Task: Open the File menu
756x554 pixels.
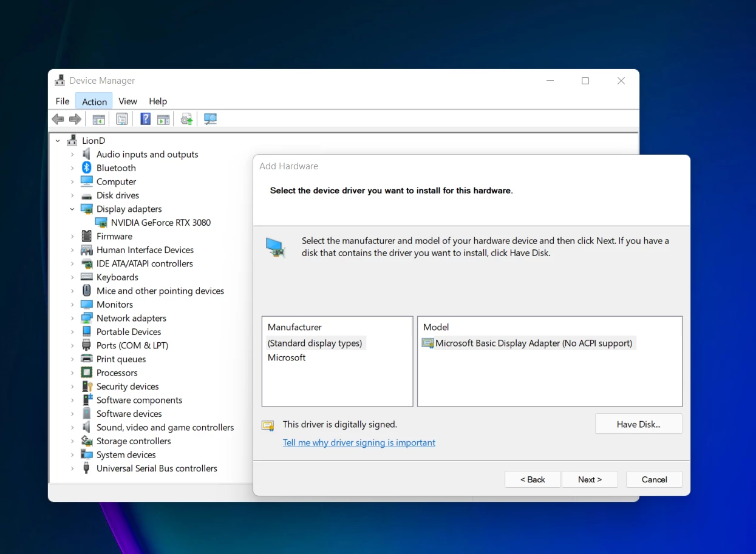Action: (x=63, y=101)
